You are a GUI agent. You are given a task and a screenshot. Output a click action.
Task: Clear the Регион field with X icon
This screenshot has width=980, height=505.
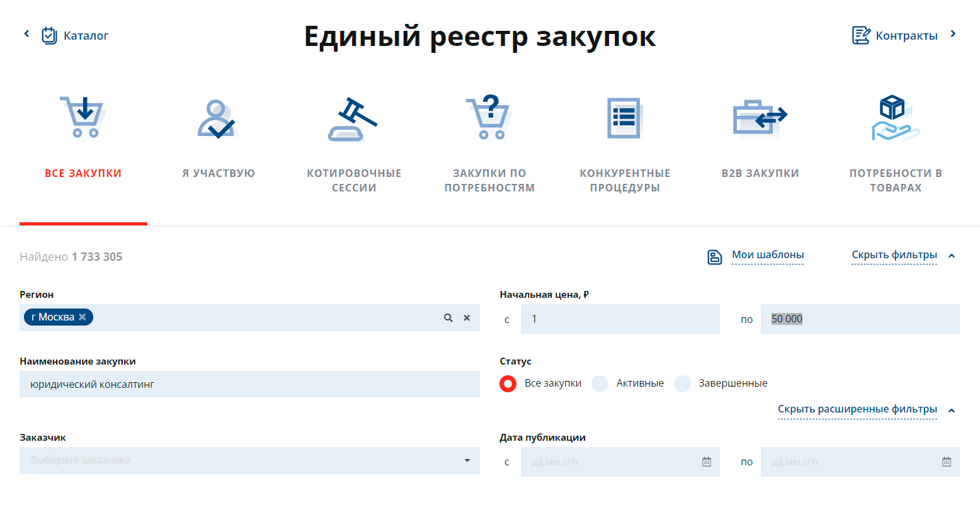point(467,318)
